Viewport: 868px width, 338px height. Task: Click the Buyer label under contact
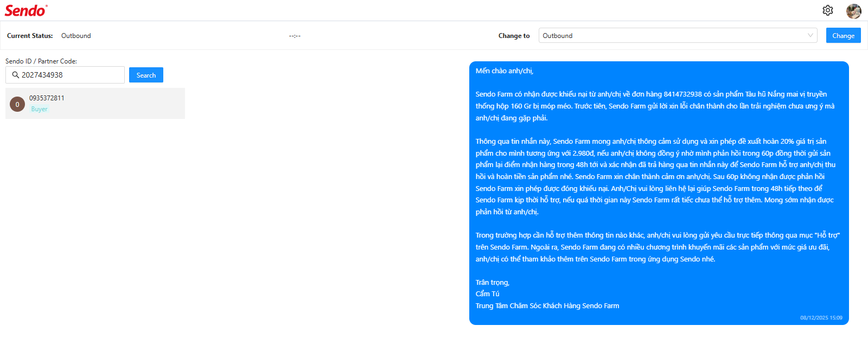point(39,109)
